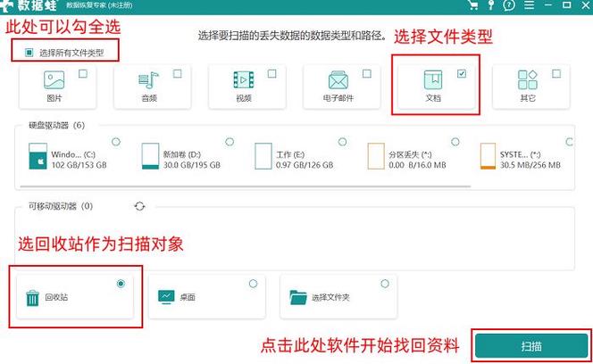Click the 30.5 MB/256 MB size text
The width and height of the screenshot is (593, 364).
530,165
